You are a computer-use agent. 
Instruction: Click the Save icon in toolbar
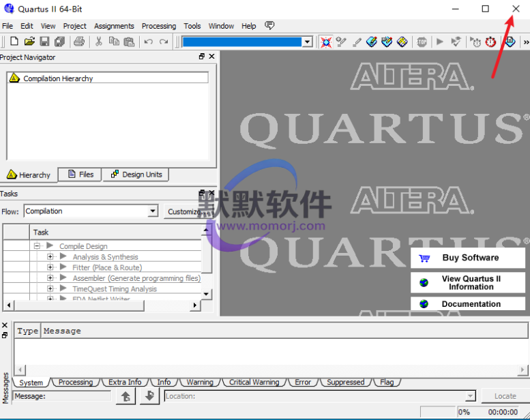click(x=44, y=42)
